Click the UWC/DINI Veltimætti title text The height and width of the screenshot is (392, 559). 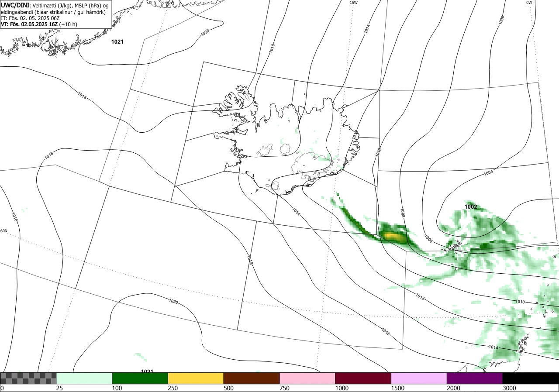click(55, 5)
